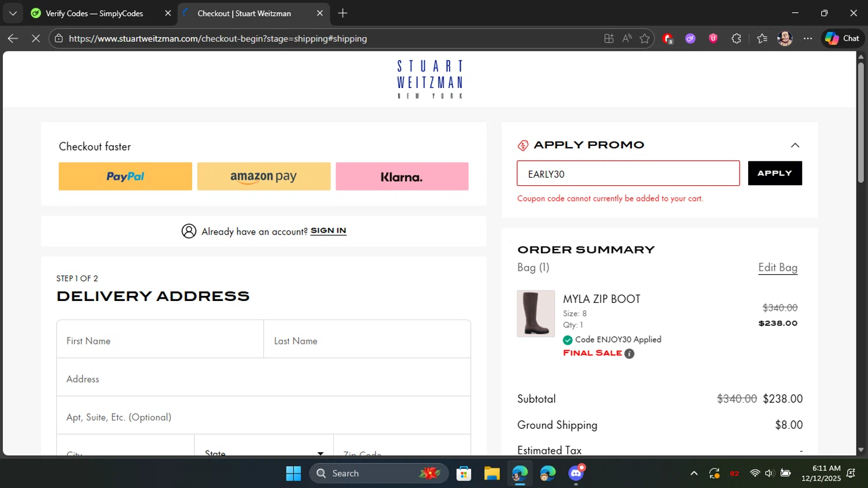Open Microsoft Store from taskbar
Screen dimensions: 868x488
click(x=464, y=474)
